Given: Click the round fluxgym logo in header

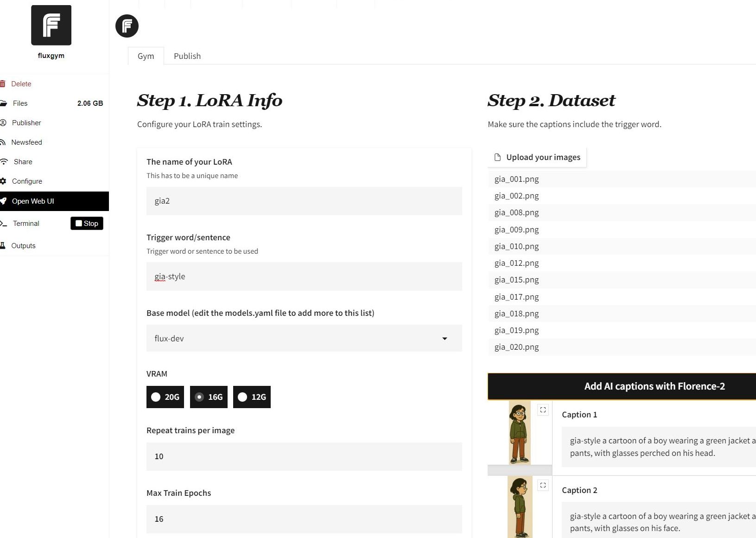Looking at the screenshot, I should [x=127, y=26].
